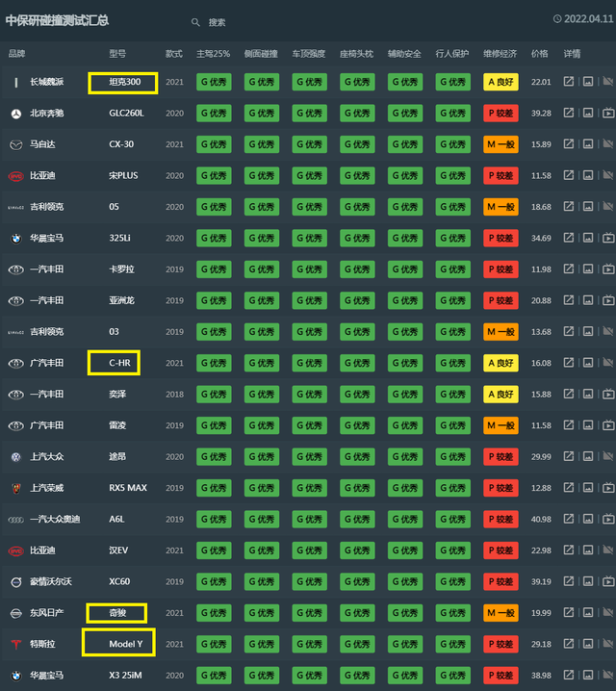Click the 主驾25% column header
Viewport: 616px width, 691px height.
tap(214, 54)
